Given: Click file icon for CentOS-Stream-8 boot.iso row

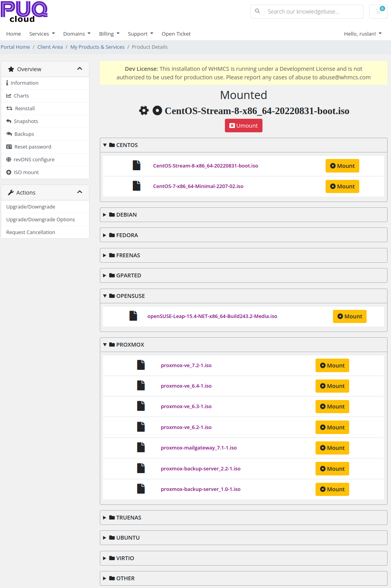Looking at the screenshot, I should pos(137,166).
